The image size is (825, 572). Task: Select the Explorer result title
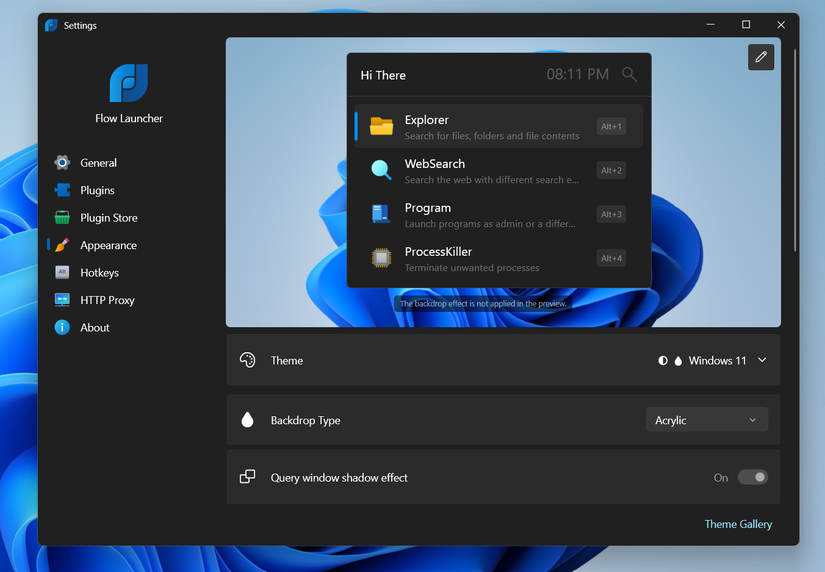click(x=427, y=120)
